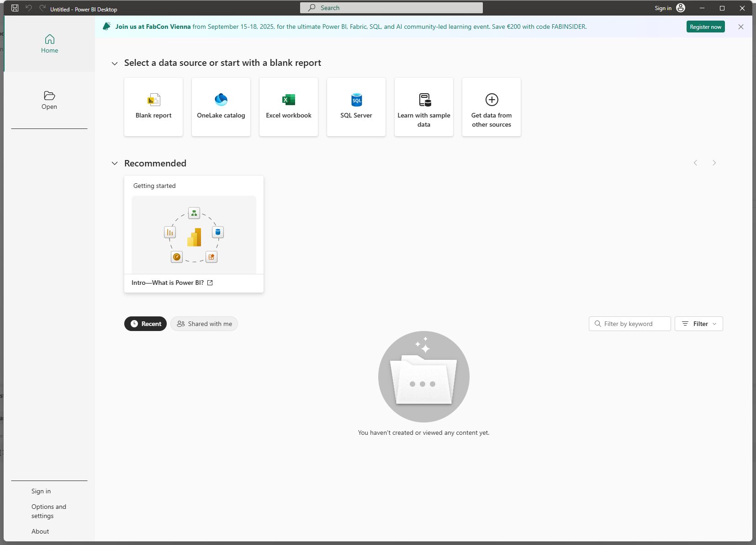This screenshot has width=756, height=545.
Task: Click the Getting started thumbnail image
Action: [x=194, y=235]
